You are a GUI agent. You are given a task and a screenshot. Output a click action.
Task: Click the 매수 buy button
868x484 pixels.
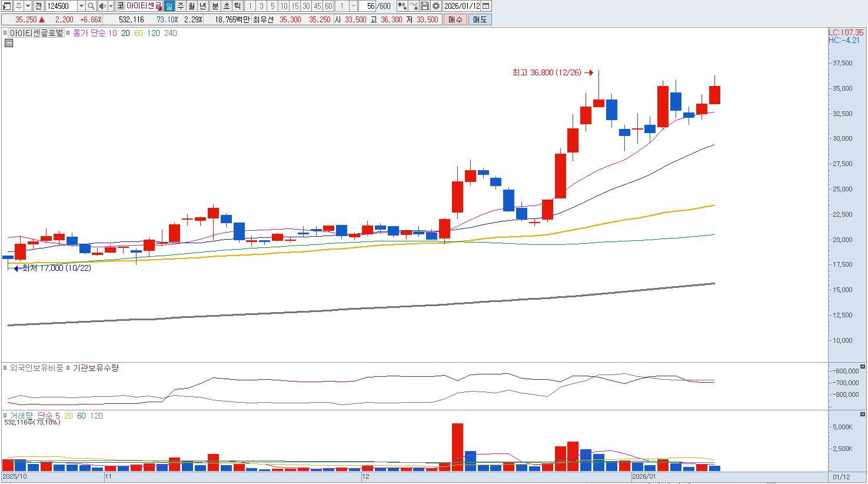455,19
